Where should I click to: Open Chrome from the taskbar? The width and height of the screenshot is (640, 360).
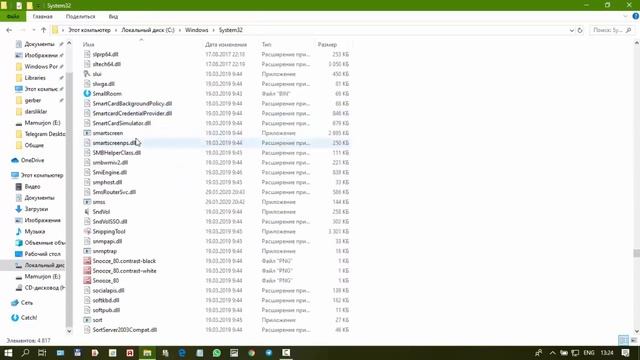[251, 353]
